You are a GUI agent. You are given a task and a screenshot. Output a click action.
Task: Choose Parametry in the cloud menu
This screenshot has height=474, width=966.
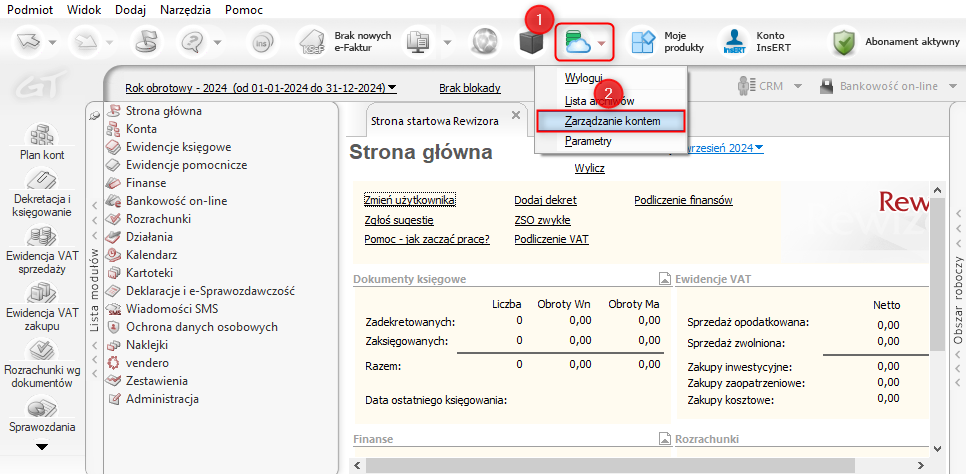click(x=588, y=141)
